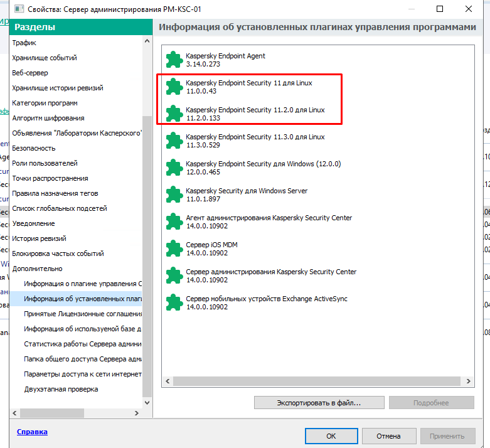
Task: Click the Подробнее button
Action: 431,403
